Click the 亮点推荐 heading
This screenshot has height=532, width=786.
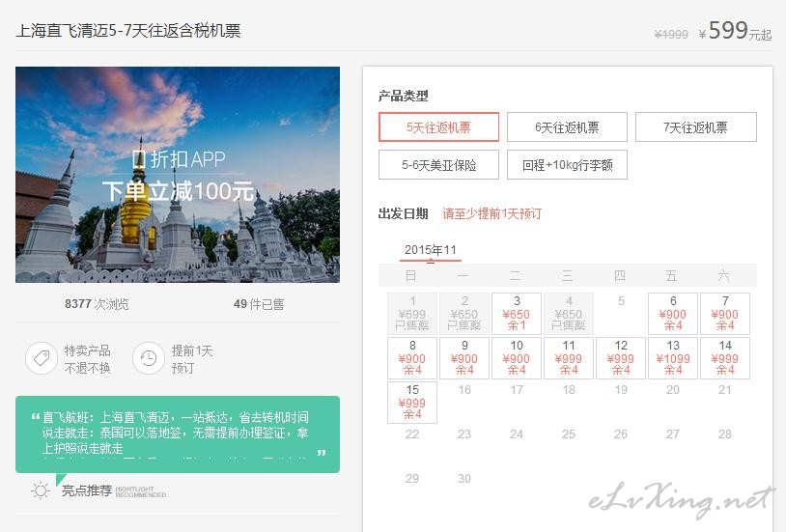(x=87, y=490)
